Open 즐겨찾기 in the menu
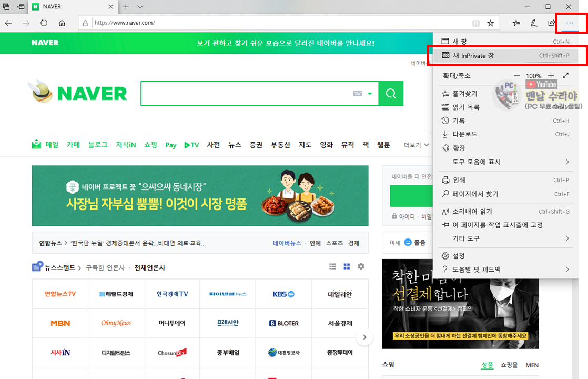 (505, 94)
